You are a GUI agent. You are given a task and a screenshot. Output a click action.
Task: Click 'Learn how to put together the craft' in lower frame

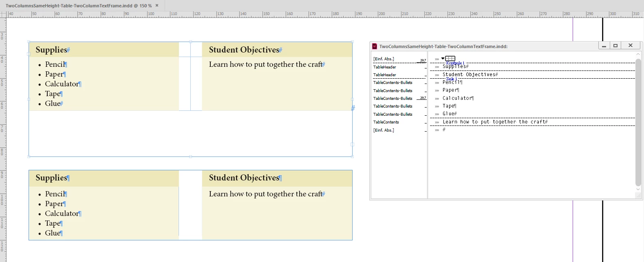tap(265, 194)
